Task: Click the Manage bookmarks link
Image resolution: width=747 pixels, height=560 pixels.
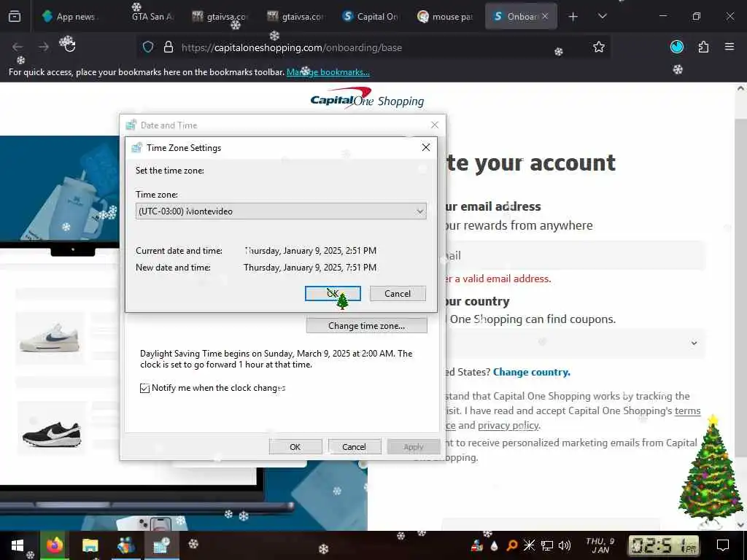Action: click(328, 72)
